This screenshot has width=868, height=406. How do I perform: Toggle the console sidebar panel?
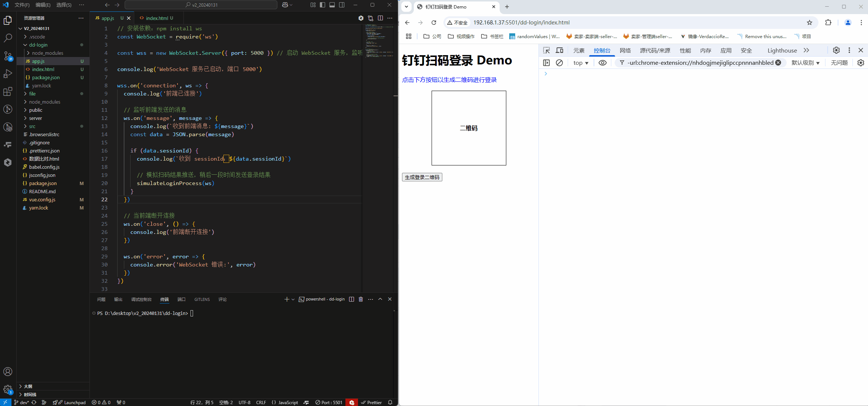point(546,63)
